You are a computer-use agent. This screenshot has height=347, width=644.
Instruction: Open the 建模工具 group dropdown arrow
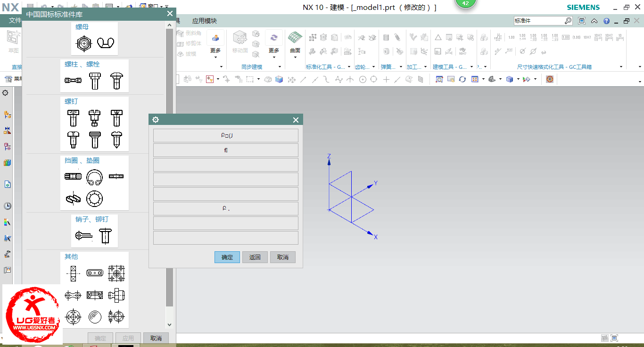pos(471,67)
